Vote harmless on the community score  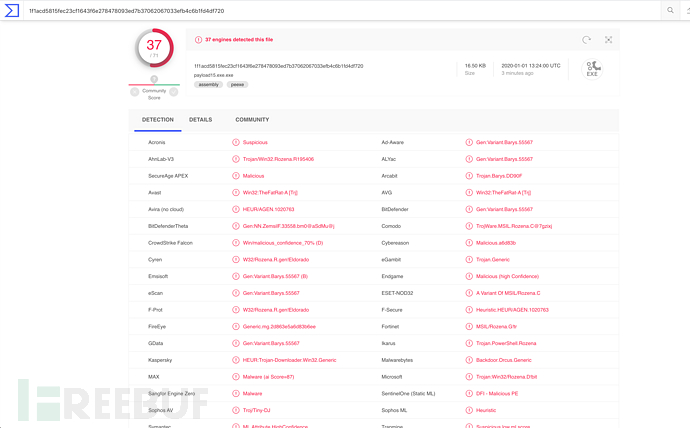tap(174, 92)
